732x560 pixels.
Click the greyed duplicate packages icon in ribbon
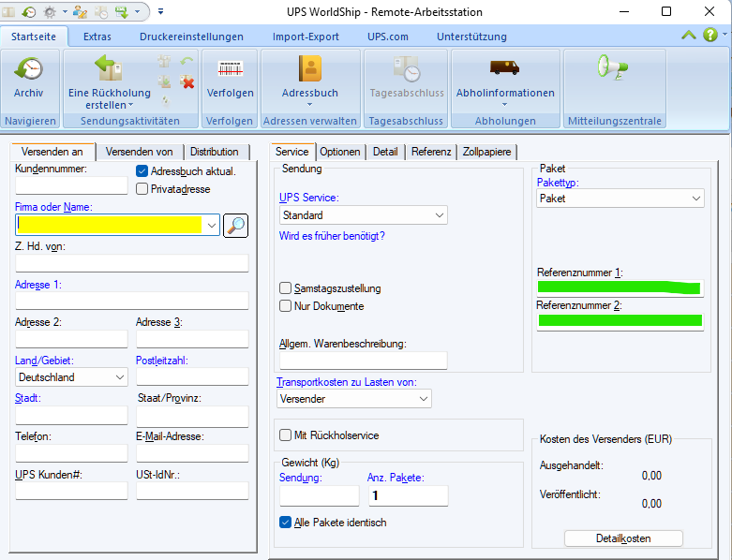(164, 61)
